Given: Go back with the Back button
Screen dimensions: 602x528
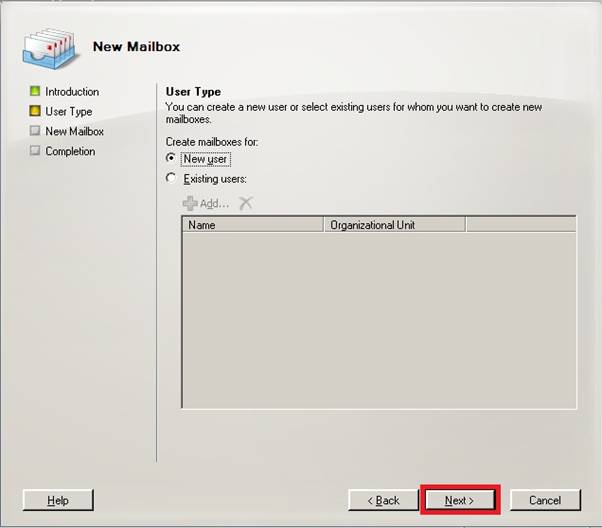Looking at the screenshot, I should click(383, 500).
